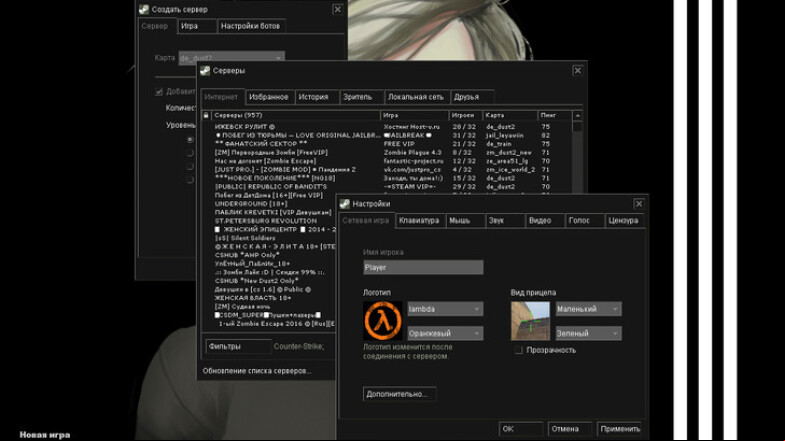Open the Видео settings tab
This screenshot has height=441, width=785.
[545, 221]
